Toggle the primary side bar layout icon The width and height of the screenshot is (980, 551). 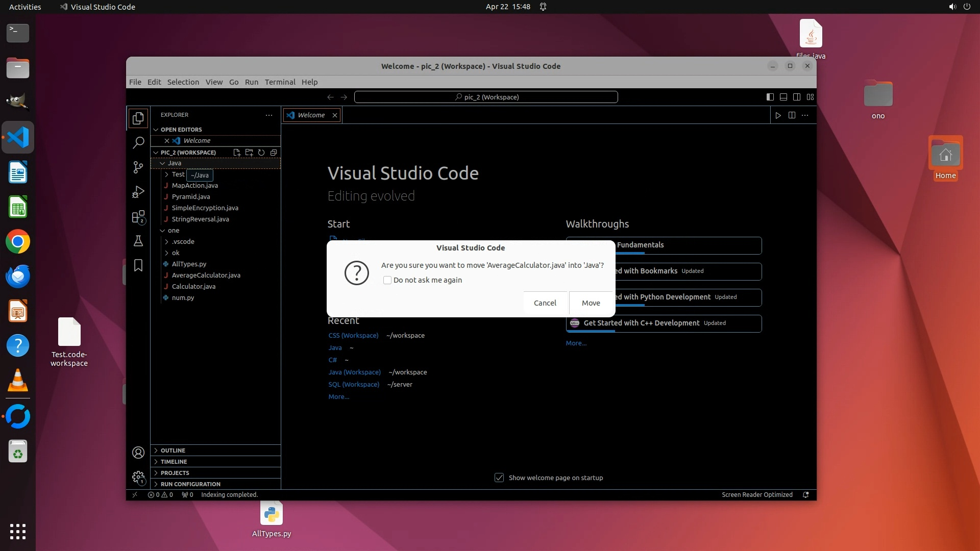point(770,97)
